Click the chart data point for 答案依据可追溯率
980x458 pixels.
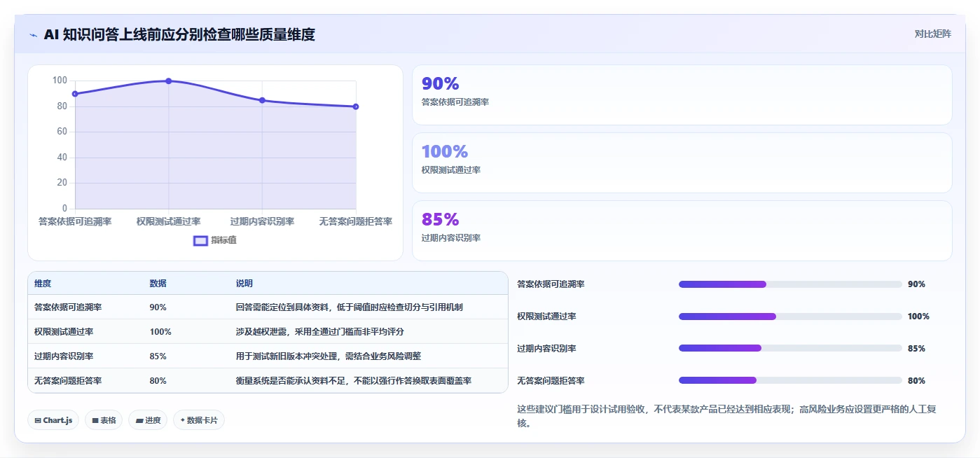point(75,94)
